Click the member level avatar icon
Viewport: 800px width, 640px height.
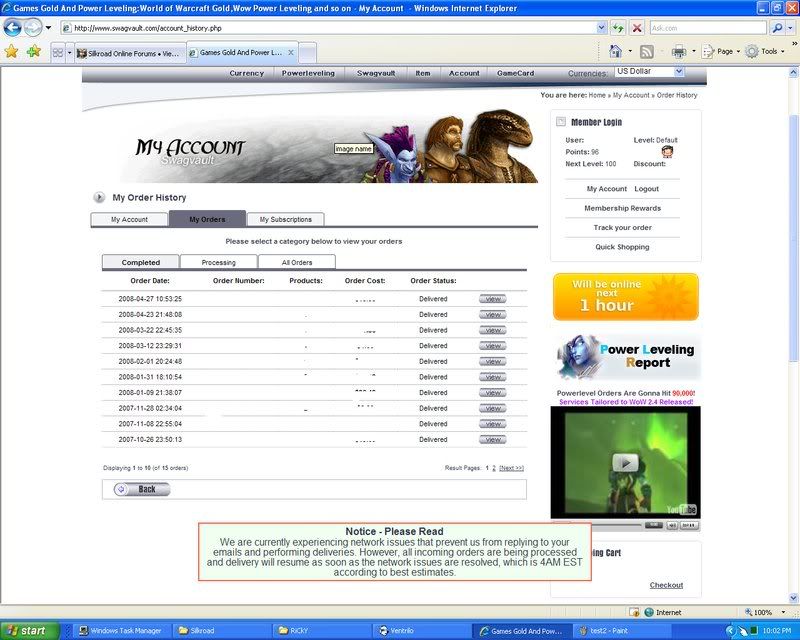pyautogui.click(x=667, y=151)
